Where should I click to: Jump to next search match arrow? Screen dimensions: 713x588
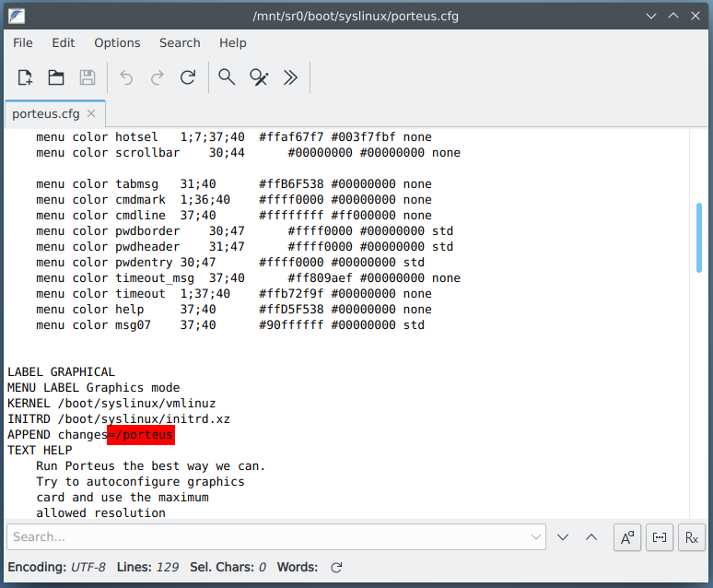(x=564, y=537)
